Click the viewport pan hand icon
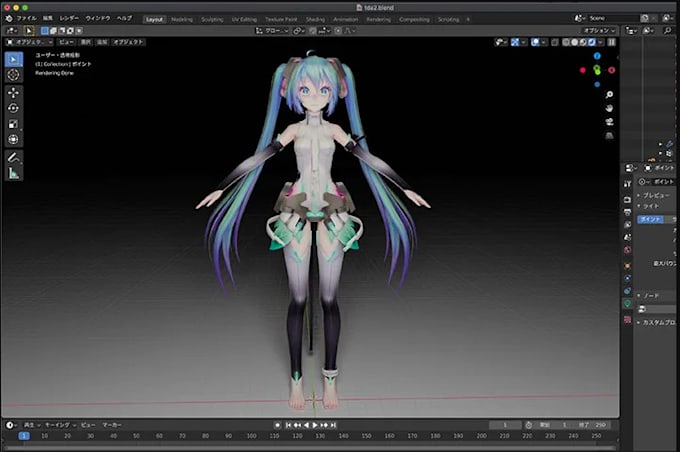680x452 pixels. [x=609, y=108]
